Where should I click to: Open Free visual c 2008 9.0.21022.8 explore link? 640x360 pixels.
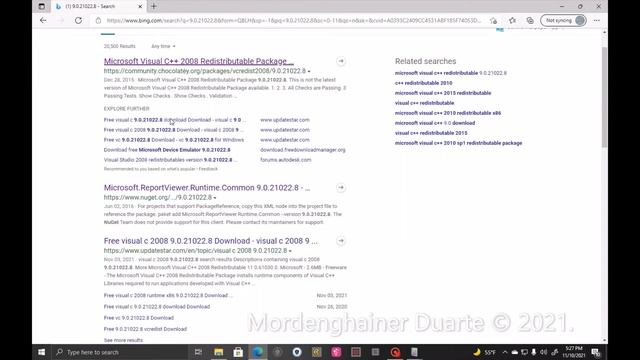coord(173,130)
